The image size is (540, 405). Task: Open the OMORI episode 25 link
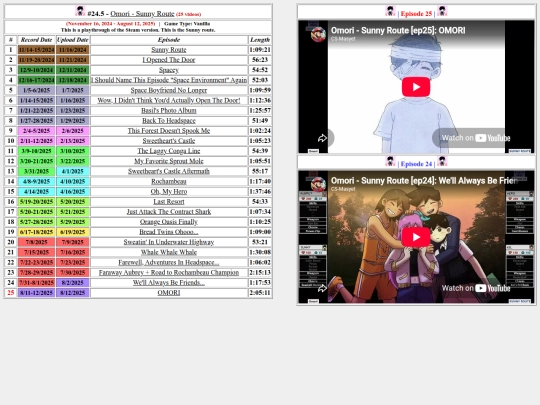coord(169,293)
